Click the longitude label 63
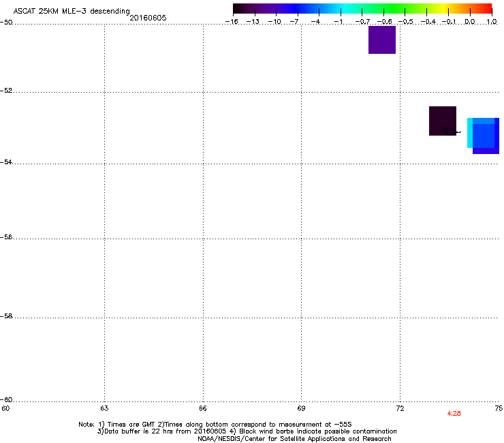This screenshot has width=504, height=443. [104, 408]
